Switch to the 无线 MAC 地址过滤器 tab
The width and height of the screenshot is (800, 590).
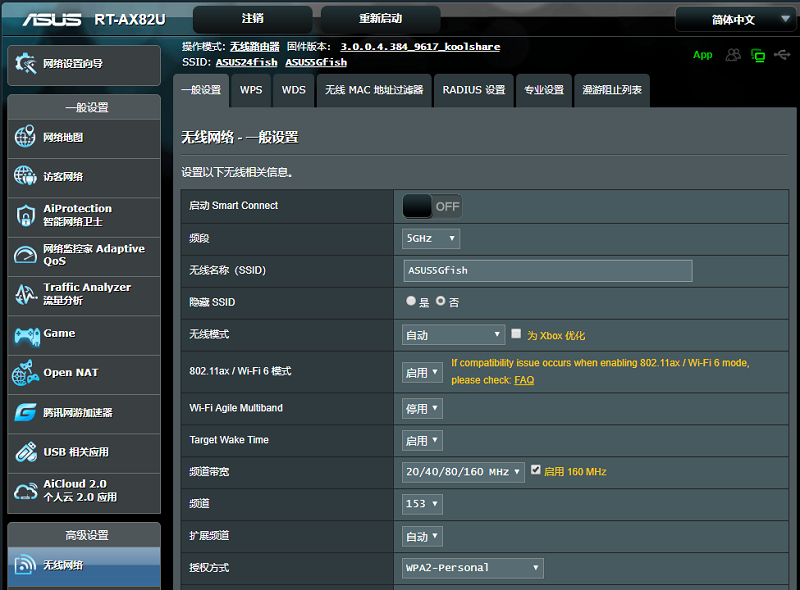(x=374, y=90)
